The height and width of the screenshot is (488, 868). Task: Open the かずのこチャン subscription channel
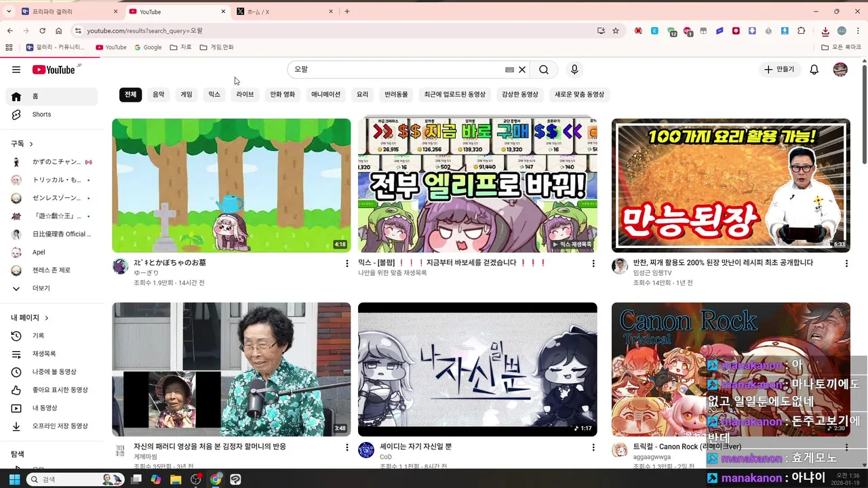click(52, 162)
